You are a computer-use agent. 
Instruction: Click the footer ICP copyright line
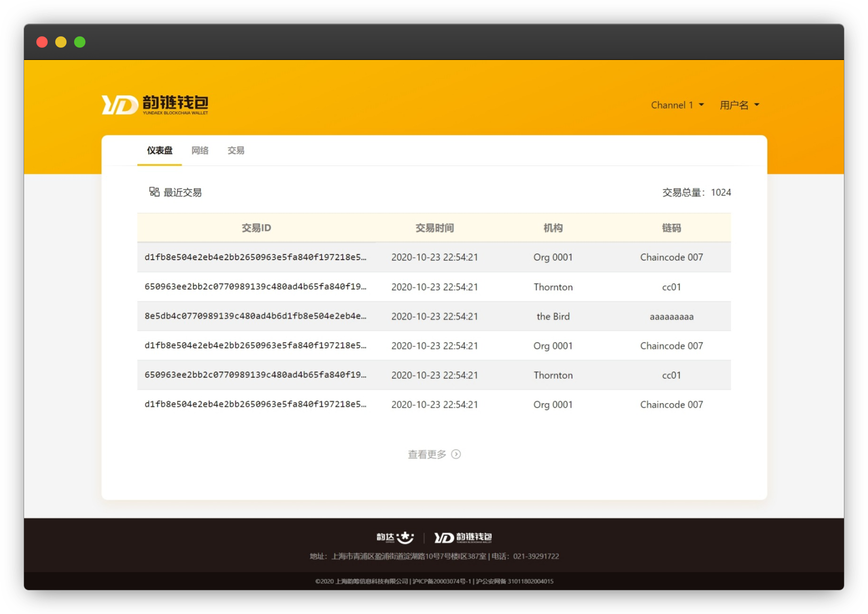click(x=434, y=581)
